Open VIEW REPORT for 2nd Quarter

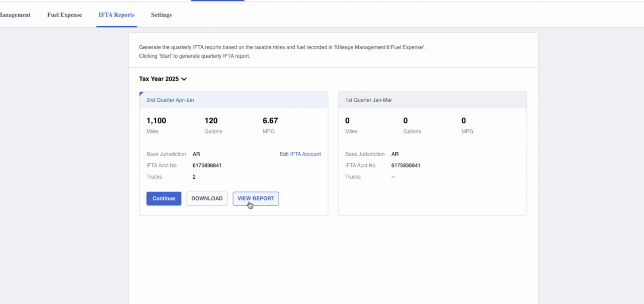(x=256, y=199)
